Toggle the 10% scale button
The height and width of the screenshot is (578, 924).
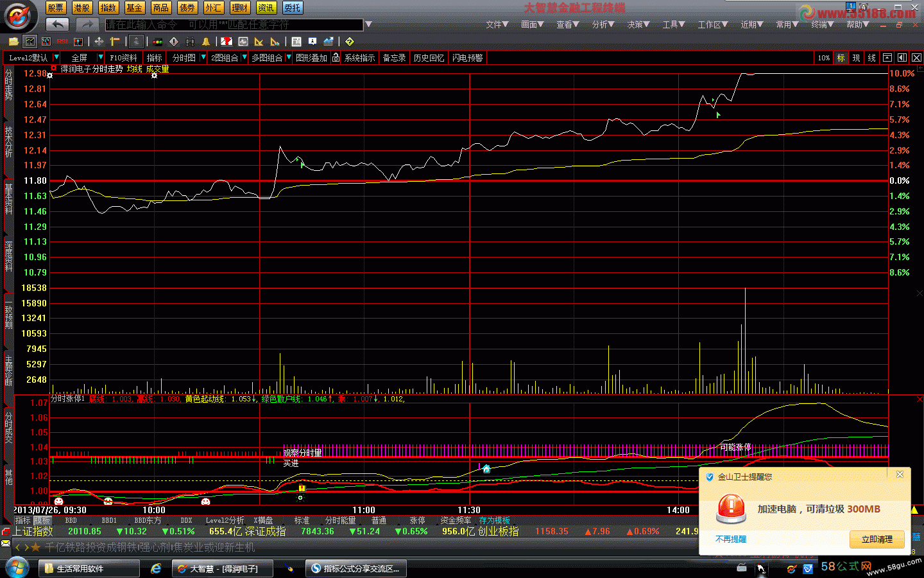[824, 58]
